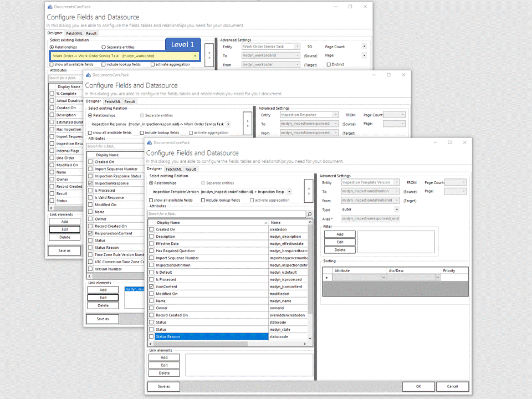The image size is (532, 399).
Task: Enable 'include lookup fields' in front dialog
Action: pos(203,201)
